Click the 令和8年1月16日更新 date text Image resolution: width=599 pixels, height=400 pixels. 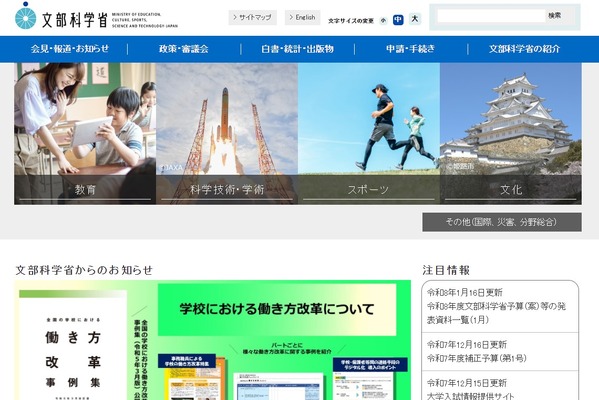click(x=465, y=293)
